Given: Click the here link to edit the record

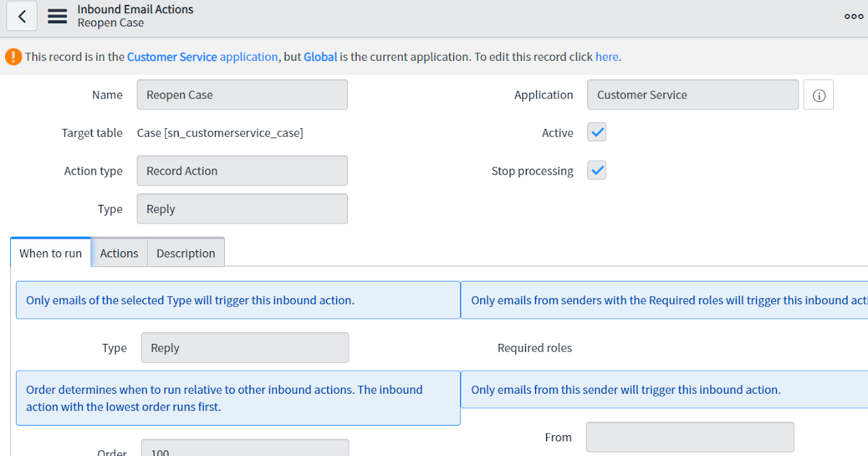Looking at the screenshot, I should tap(607, 56).
